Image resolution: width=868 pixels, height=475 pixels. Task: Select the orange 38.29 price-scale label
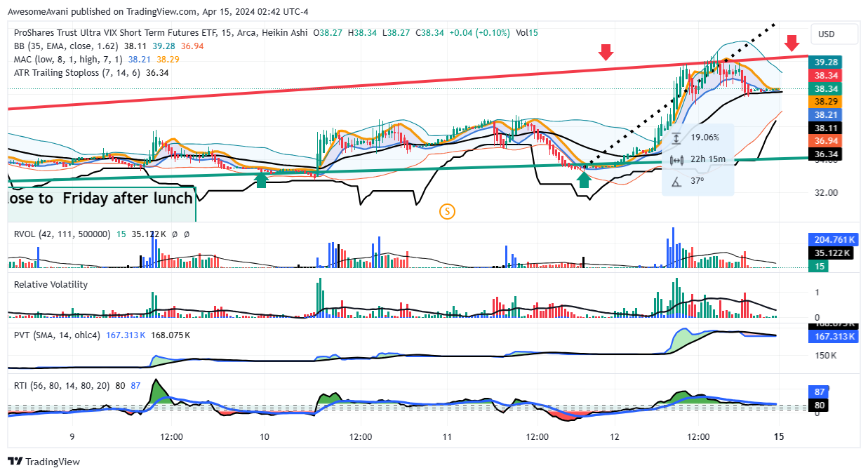tap(826, 101)
